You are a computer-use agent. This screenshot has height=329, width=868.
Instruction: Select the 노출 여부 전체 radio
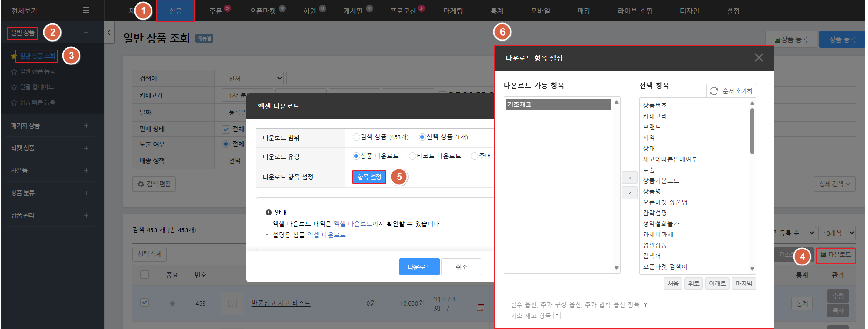click(x=226, y=144)
